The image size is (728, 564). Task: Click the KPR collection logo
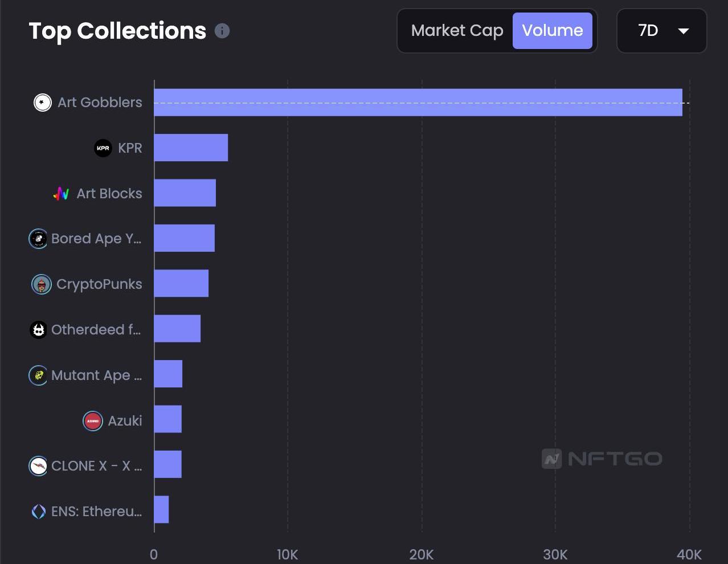(103, 148)
